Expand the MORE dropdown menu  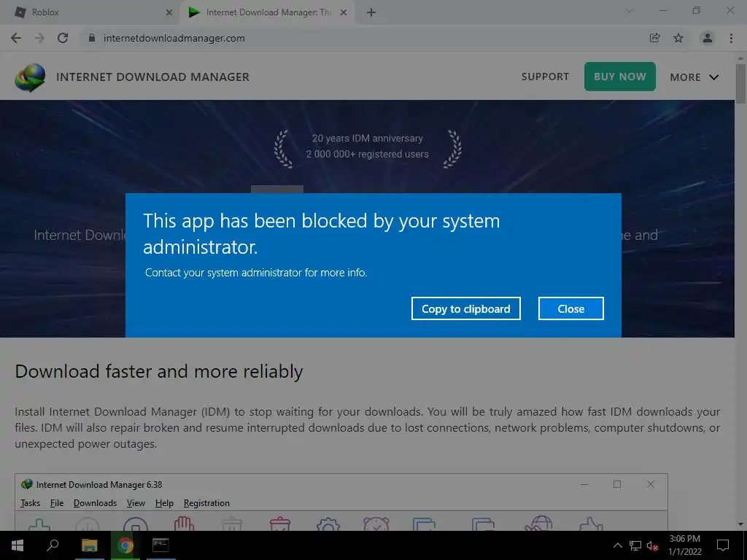[x=694, y=77]
